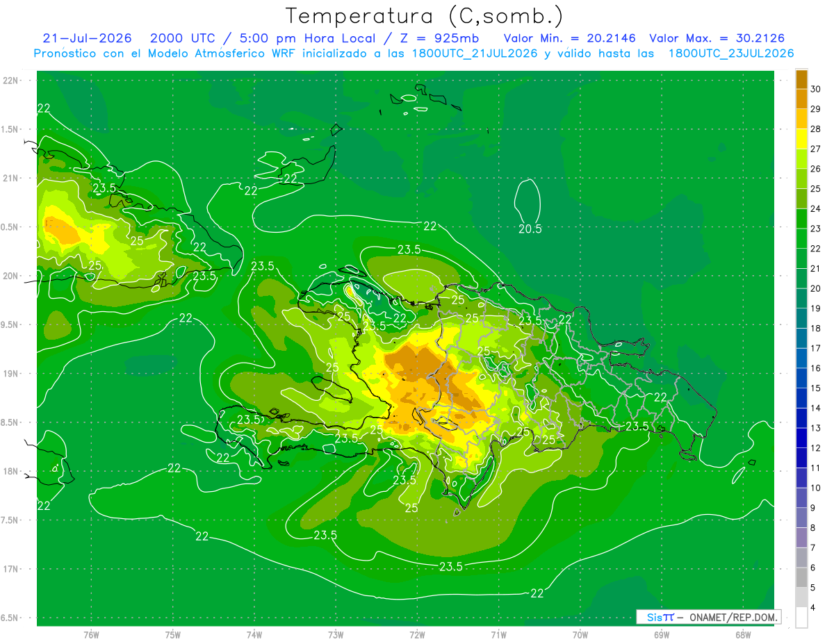Click colorbar label "10"
The image size is (834, 644).
point(816,488)
